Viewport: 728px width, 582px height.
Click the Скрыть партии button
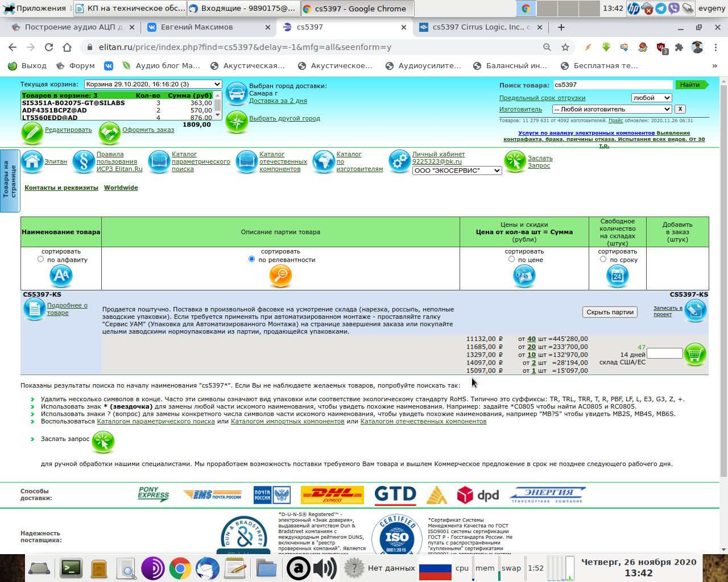coord(610,312)
